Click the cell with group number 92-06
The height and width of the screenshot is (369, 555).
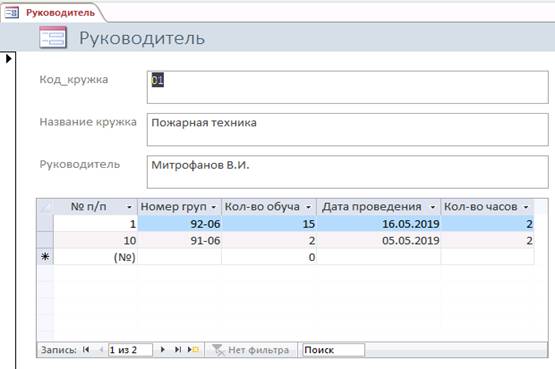[179, 224]
